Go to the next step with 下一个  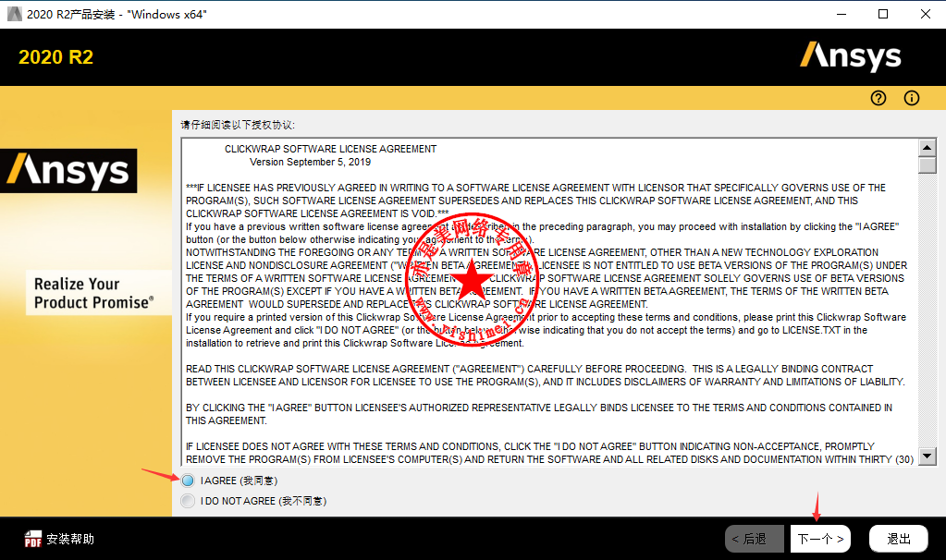820,539
